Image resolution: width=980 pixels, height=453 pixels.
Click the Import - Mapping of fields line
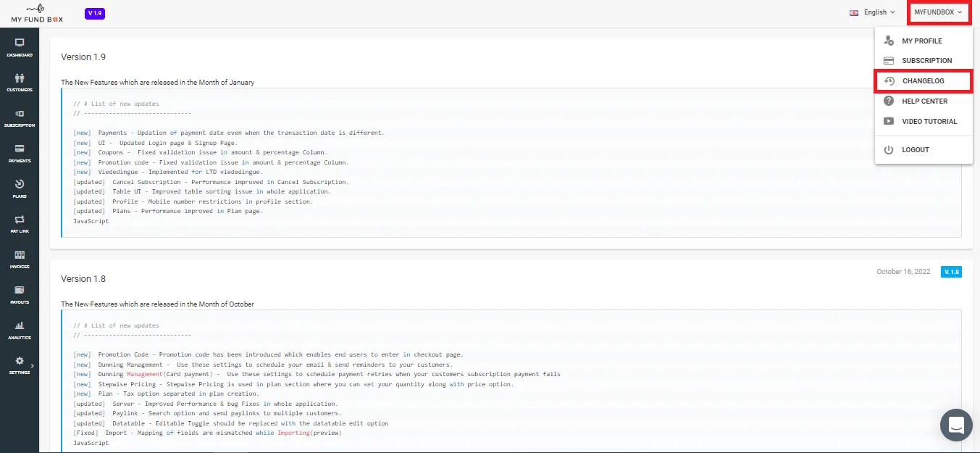pyautogui.click(x=207, y=433)
